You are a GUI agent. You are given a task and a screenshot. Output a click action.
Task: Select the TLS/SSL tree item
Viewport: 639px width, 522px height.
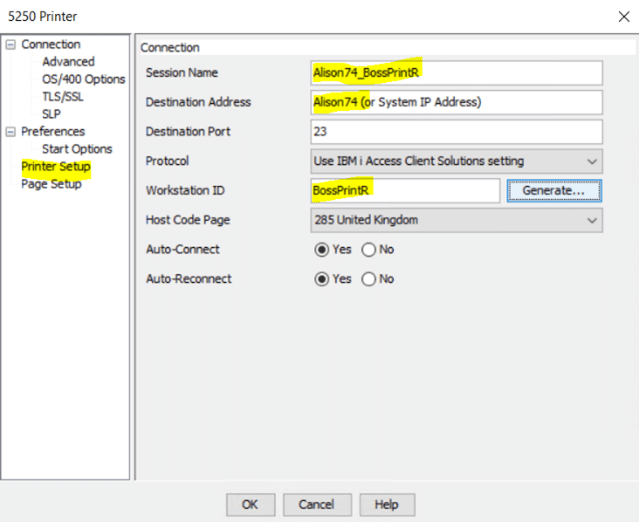tap(63, 97)
